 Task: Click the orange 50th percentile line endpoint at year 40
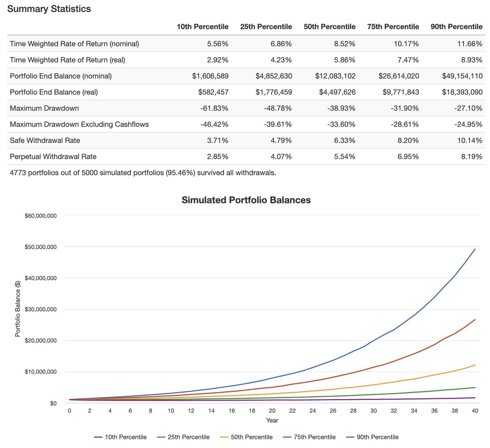pos(475,365)
